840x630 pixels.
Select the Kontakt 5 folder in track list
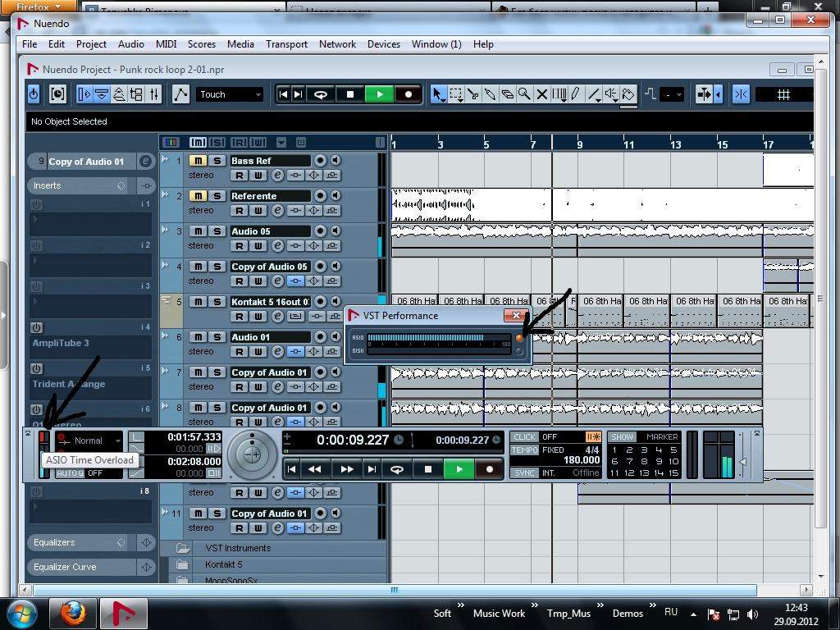(224, 564)
